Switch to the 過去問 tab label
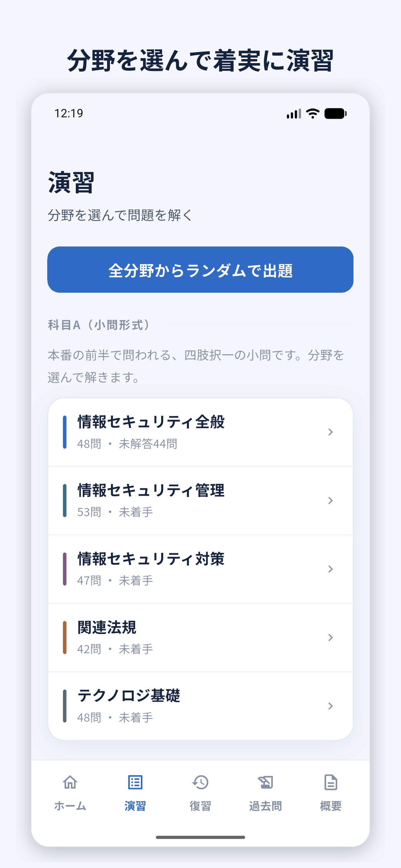 (x=265, y=806)
